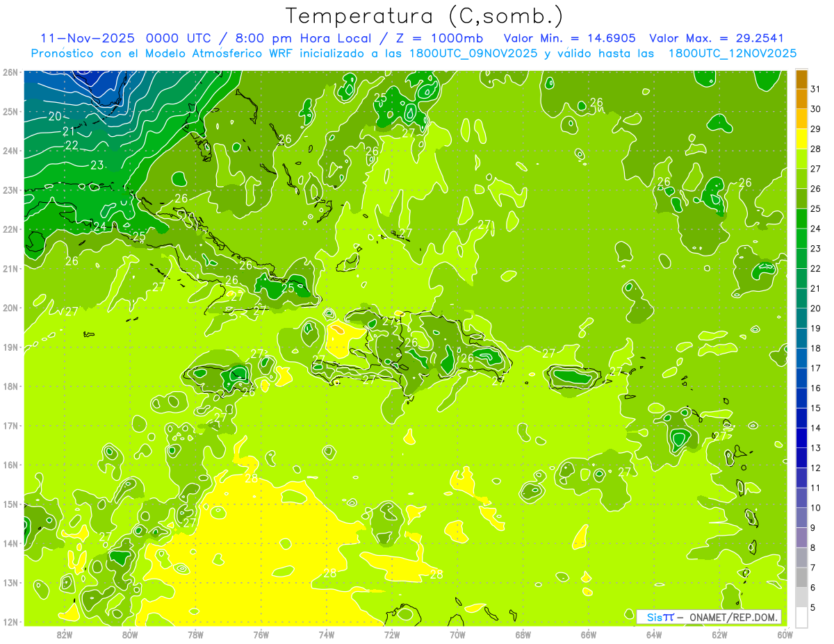Click the "26N" latitude axis label
The height and width of the screenshot is (644, 834).
point(10,72)
